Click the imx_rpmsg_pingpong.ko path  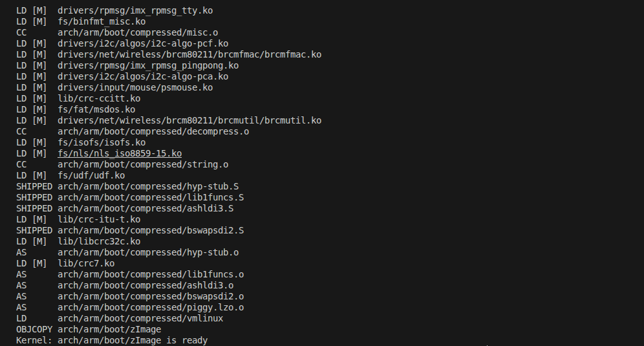(x=148, y=65)
